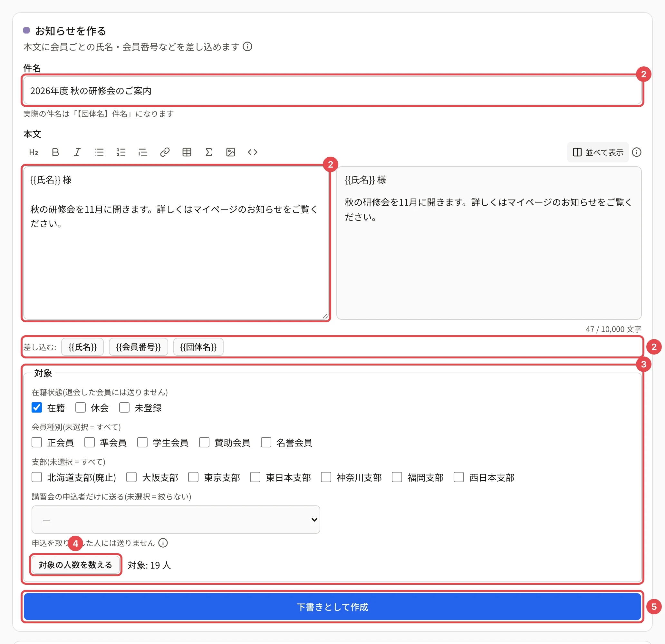This screenshot has width=665, height=644.
Task: Click the お知らせを作る heading
Action: [71, 31]
